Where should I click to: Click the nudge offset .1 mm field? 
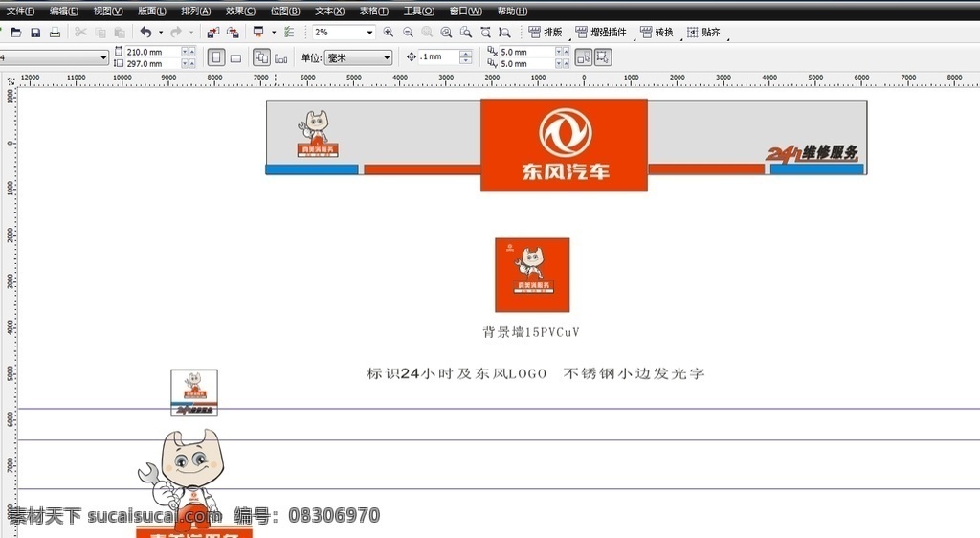tap(438, 56)
